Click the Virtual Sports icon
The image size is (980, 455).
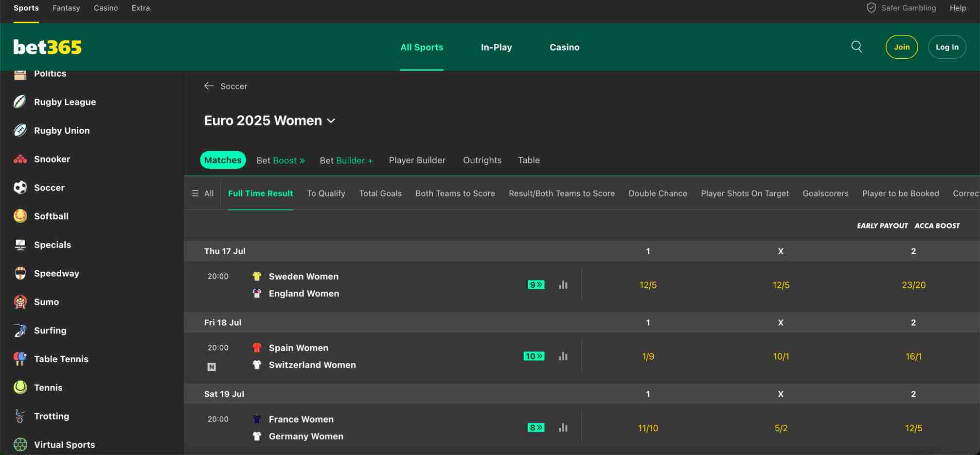20,445
